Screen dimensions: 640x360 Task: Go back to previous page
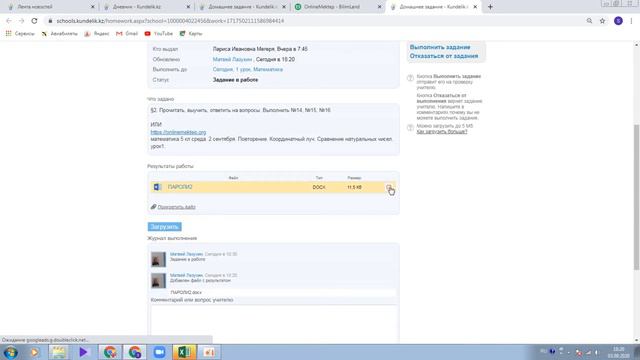coord(9,21)
